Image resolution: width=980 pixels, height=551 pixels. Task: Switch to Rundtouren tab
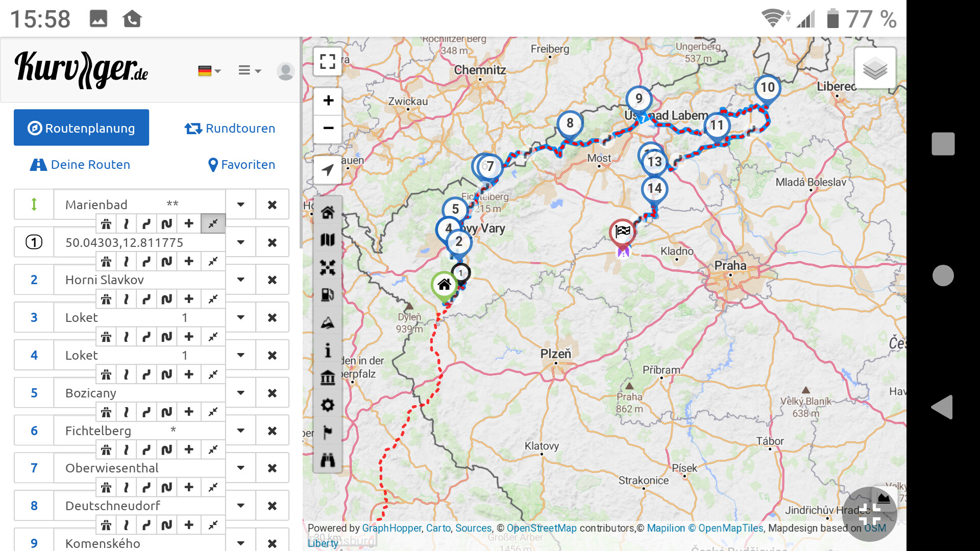click(x=230, y=128)
